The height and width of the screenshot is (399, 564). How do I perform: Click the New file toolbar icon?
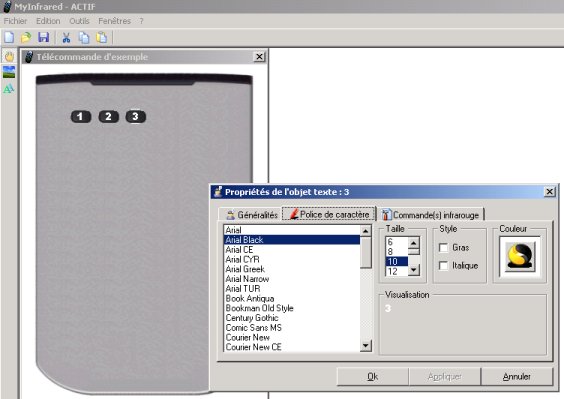pos(9,37)
